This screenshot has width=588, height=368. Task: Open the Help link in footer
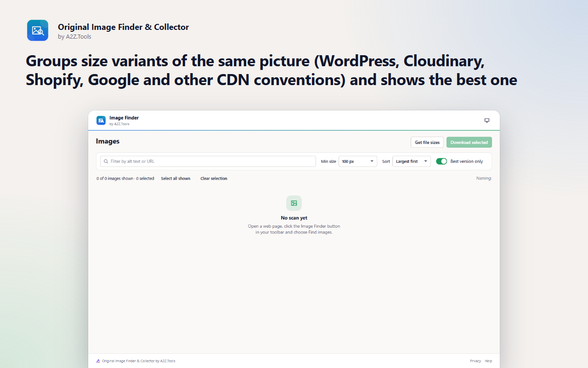pyautogui.click(x=488, y=361)
